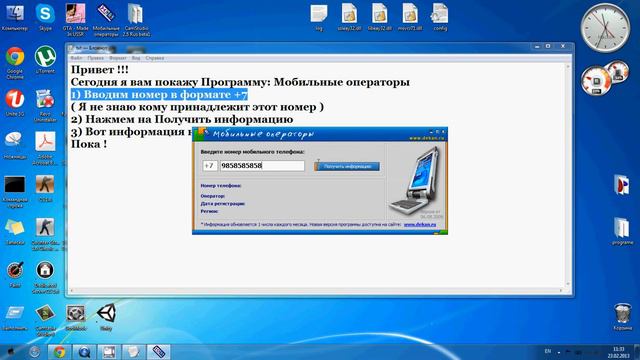Switch to the Мобильные операторы taskbar item
This screenshot has height=360, width=640.
(x=158, y=352)
